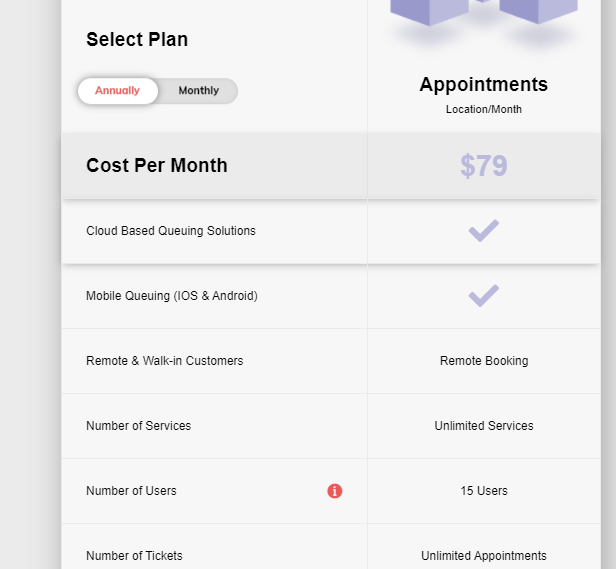Click the Remote Booking value
616x569 pixels.
point(484,361)
